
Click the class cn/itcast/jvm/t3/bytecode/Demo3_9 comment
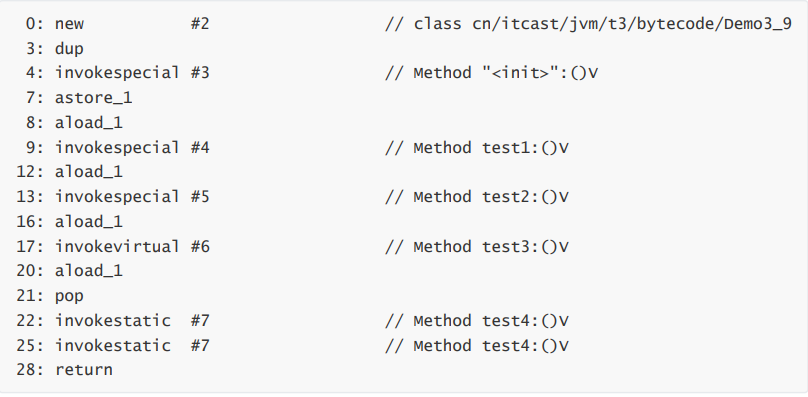pos(588,24)
